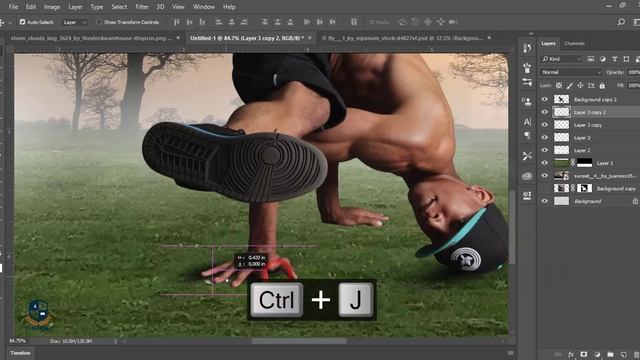
Task: Toggle visibility of Layer 3 copy
Action: (544, 125)
